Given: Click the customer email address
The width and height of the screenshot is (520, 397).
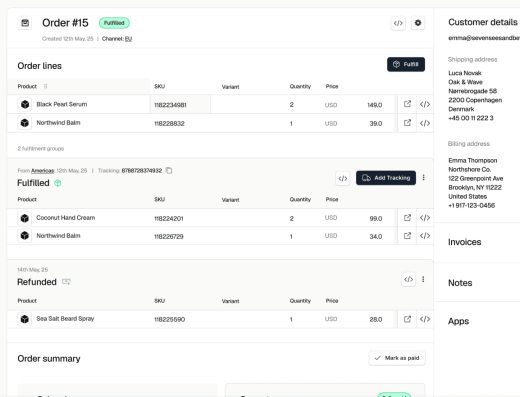Looking at the screenshot, I should pos(484,38).
